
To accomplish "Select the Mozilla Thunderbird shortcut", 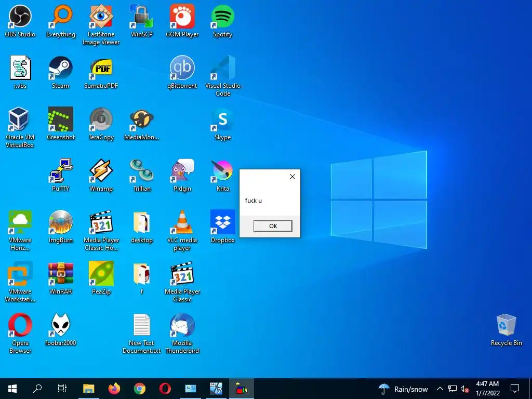I will coord(182,334).
